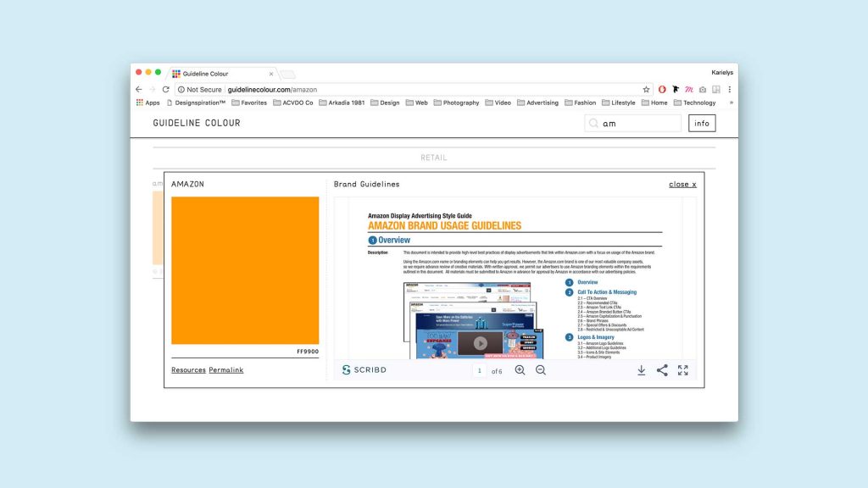Open the ACVDO Co bookmark folder
The height and width of the screenshot is (488, 868).
292,103
